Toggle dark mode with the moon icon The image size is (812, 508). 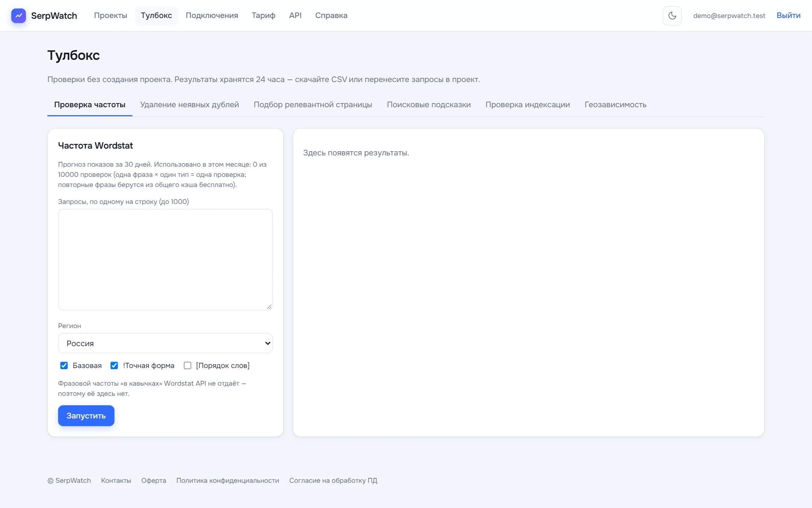point(672,15)
